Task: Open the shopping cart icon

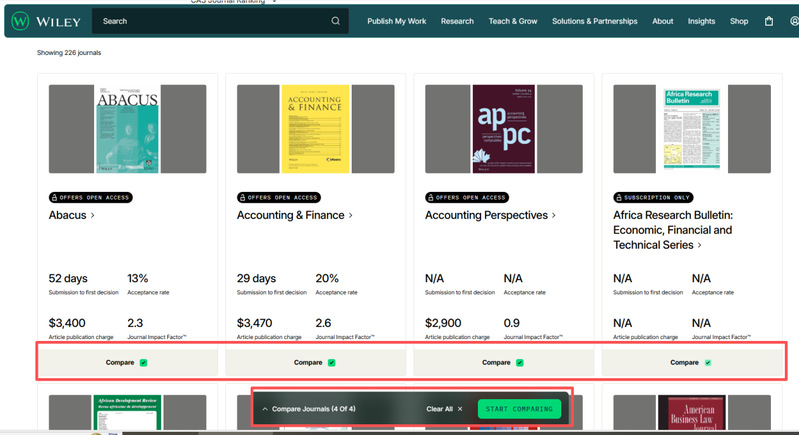Action: (769, 21)
